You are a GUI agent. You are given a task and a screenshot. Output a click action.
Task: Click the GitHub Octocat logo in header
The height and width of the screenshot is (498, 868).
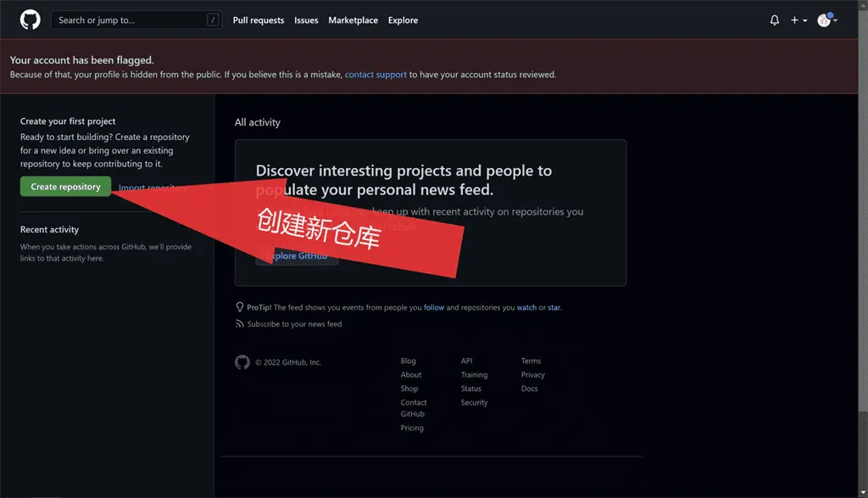(x=31, y=20)
